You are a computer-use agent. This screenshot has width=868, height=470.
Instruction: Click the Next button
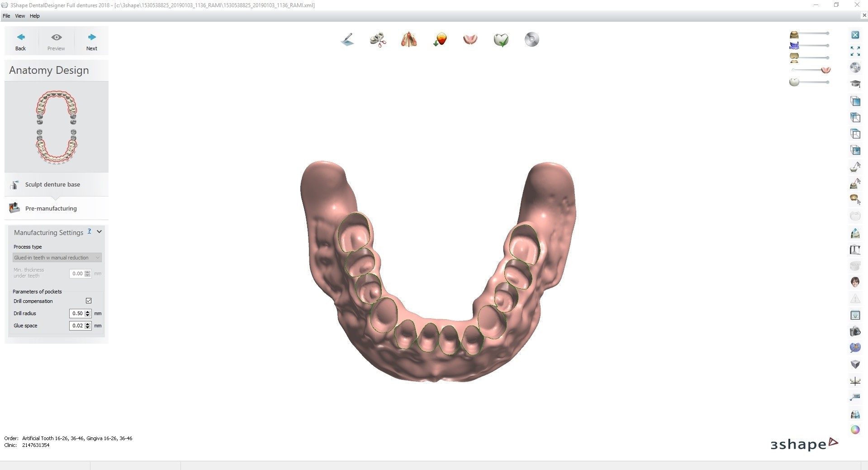click(x=91, y=41)
